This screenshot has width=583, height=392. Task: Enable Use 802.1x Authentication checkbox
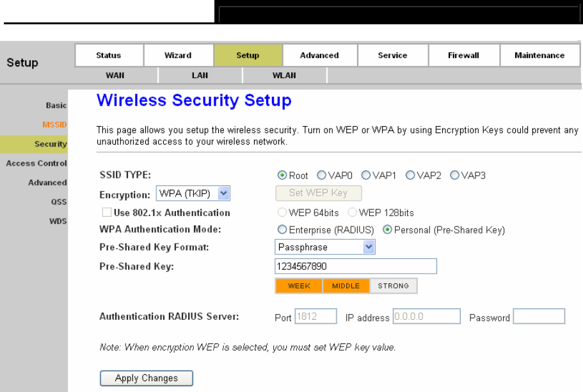click(x=107, y=212)
